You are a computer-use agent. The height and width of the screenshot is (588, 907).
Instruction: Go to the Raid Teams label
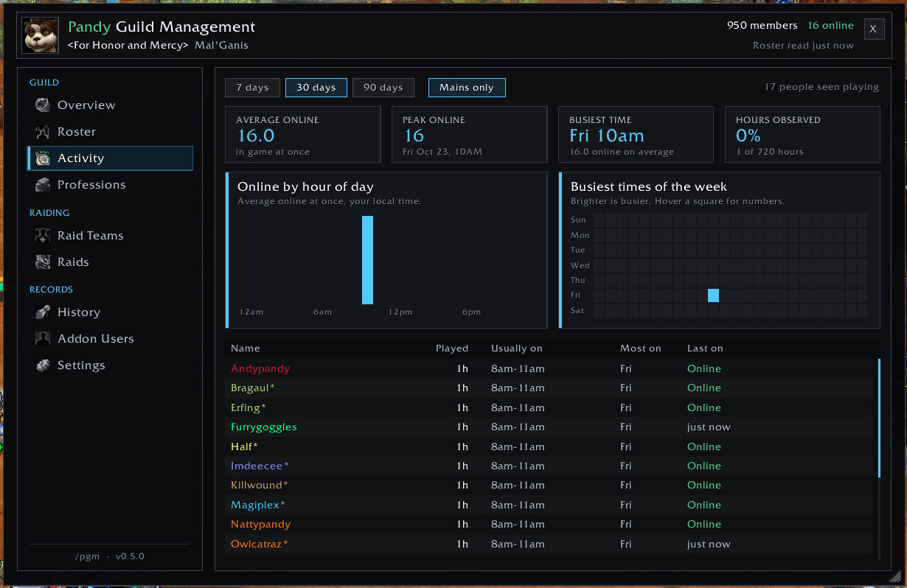click(x=91, y=236)
